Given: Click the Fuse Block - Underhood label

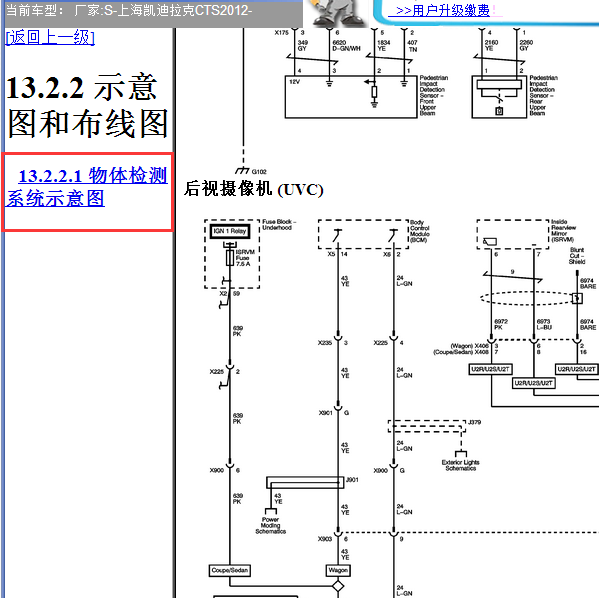Looking at the screenshot, I should coord(279,224).
